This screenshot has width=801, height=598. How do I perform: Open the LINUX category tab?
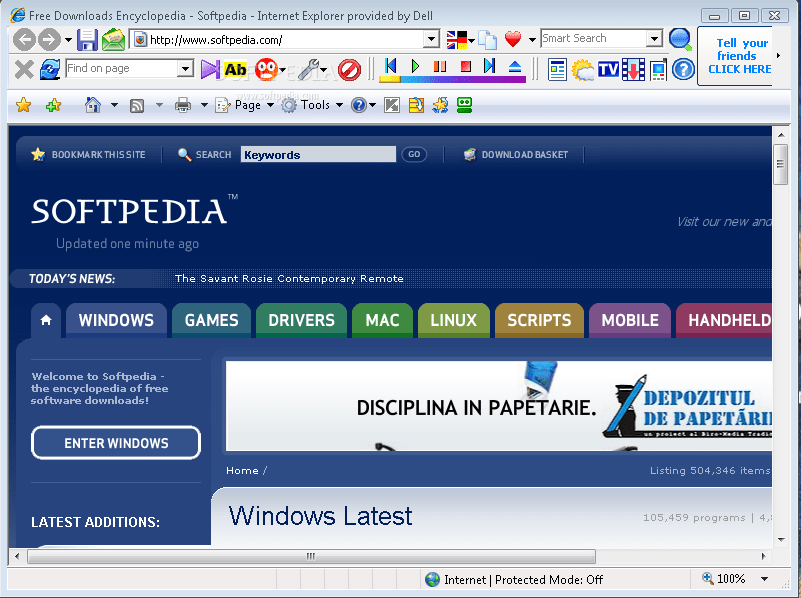454,320
